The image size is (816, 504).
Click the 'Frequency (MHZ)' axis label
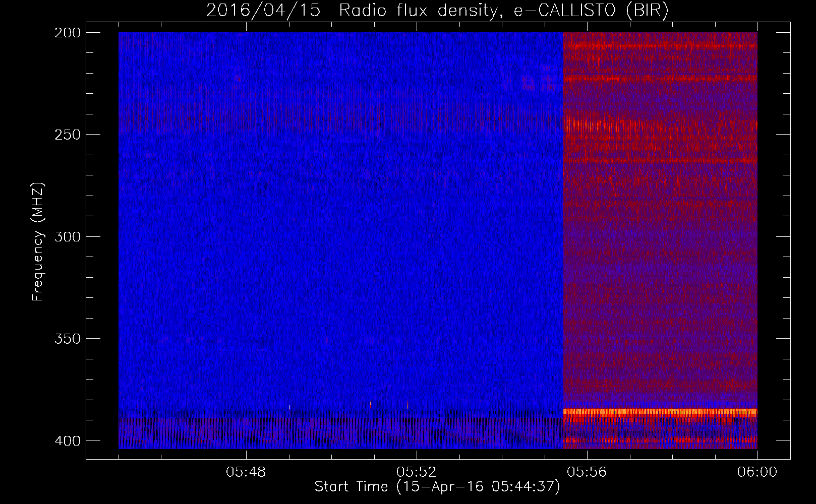tap(38, 242)
